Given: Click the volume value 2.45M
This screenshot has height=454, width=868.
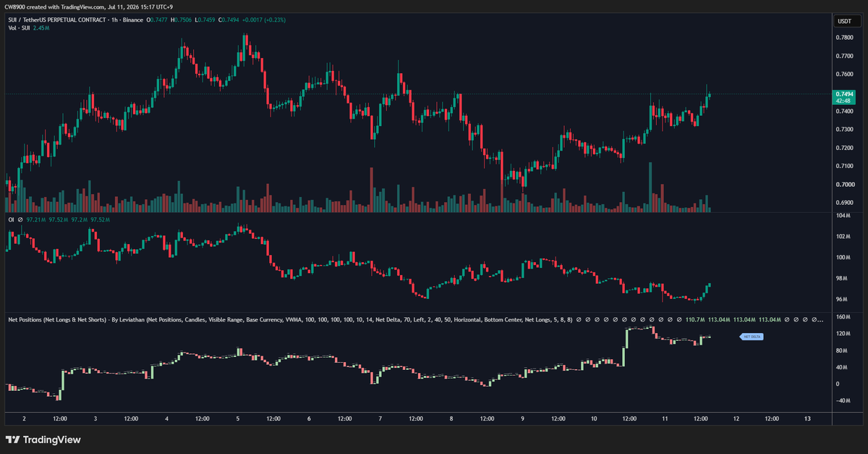Looking at the screenshot, I should [41, 28].
